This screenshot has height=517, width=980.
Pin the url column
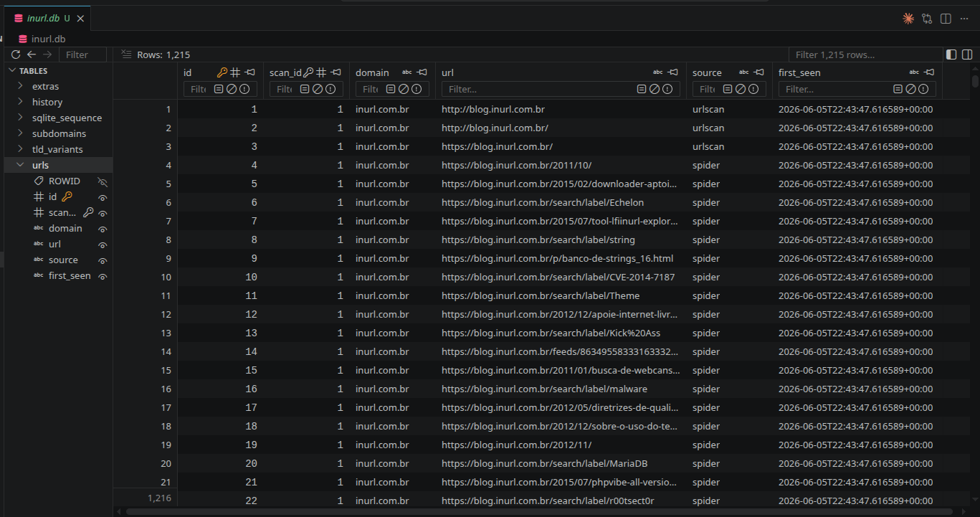672,72
